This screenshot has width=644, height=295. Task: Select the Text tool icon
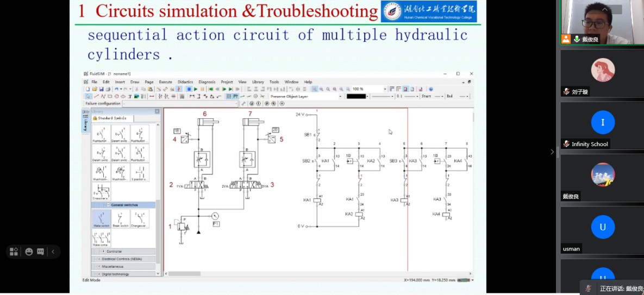pyautogui.click(x=130, y=97)
